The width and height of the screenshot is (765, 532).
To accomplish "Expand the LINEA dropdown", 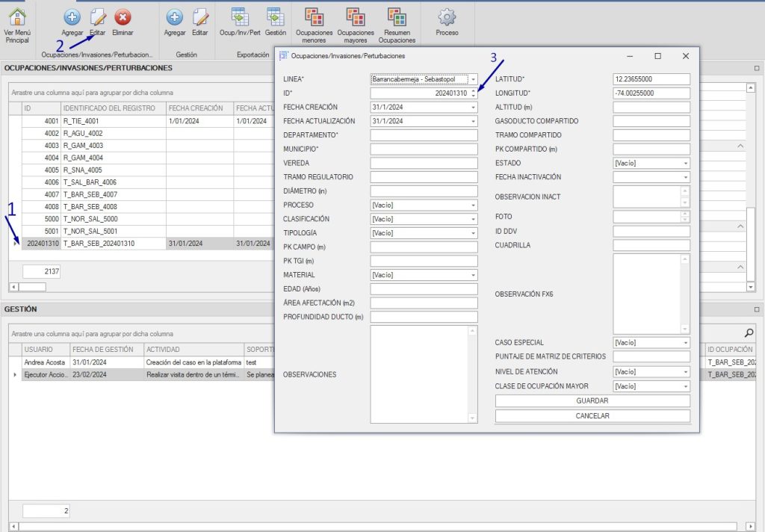I will [472, 79].
